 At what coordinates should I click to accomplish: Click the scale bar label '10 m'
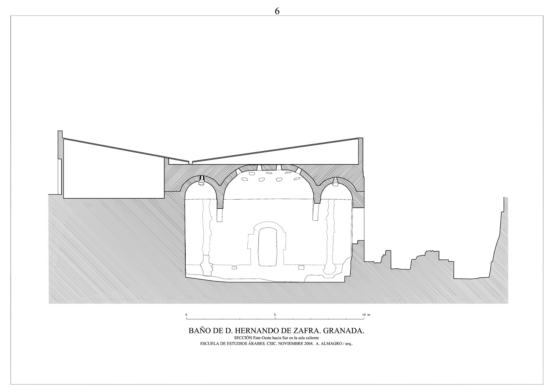click(x=366, y=315)
